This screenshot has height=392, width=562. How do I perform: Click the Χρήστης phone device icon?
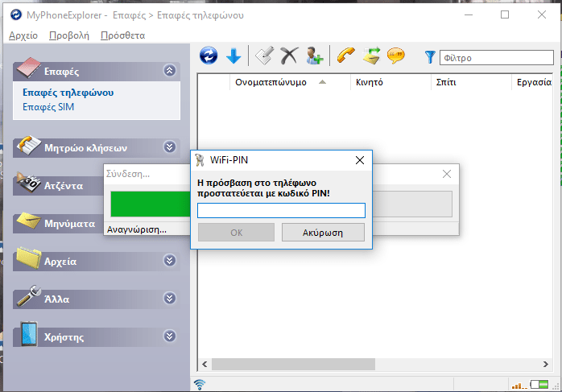(29, 334)
